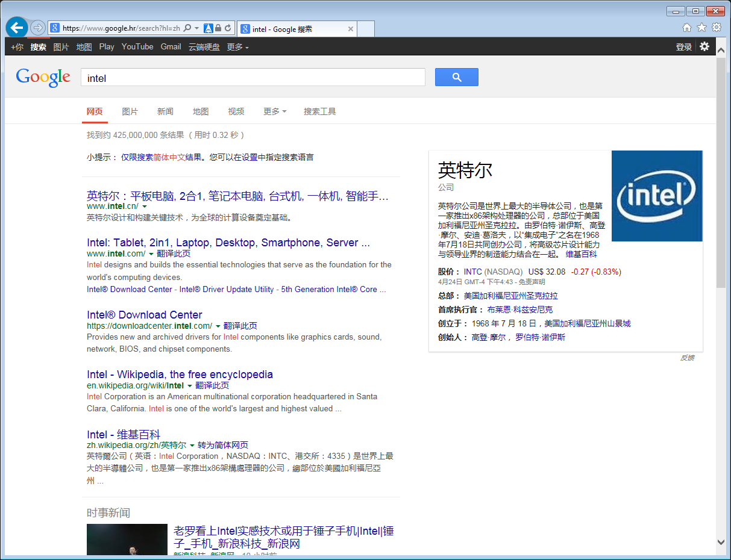The image size is (731, 560).
Task: Click the Intel® Download Center result title
Action: 145,315
